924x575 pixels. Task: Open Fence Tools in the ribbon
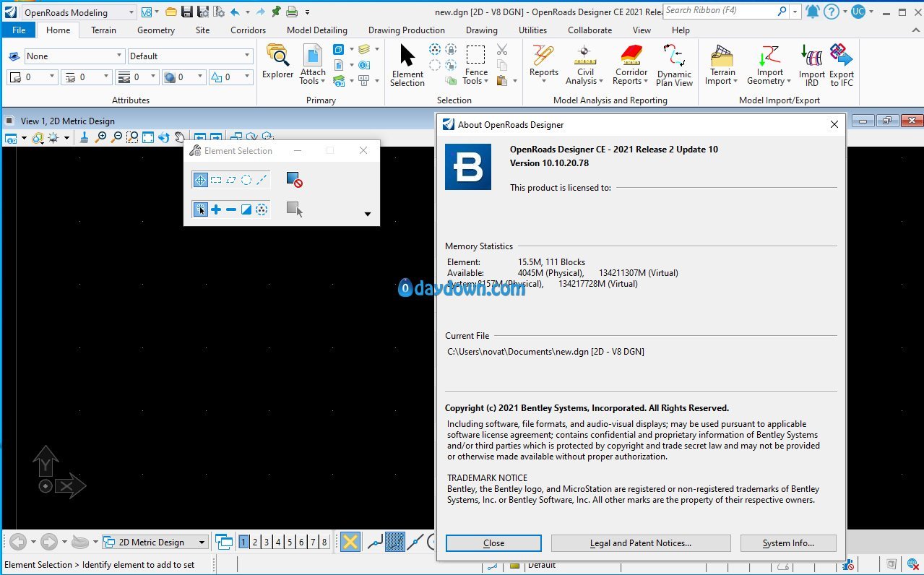[475, 65]
